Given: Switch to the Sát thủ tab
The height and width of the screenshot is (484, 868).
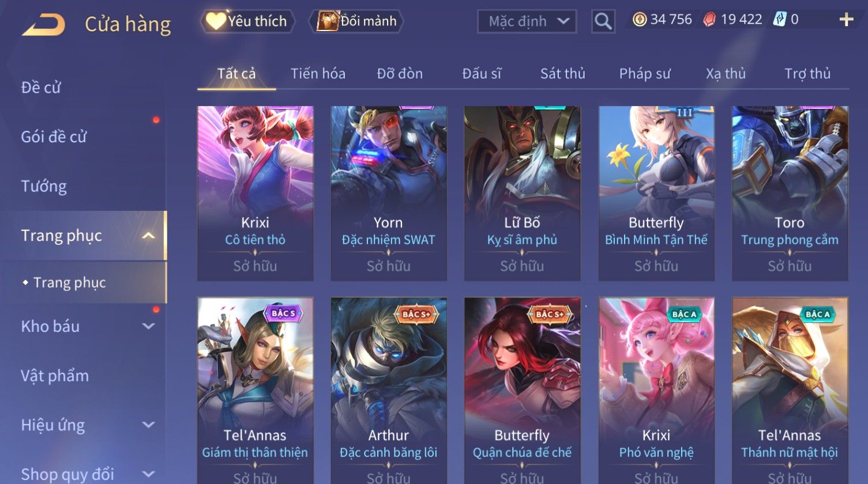Looking at the screenshot, I should pyautogui.click(x=562, y=74).
